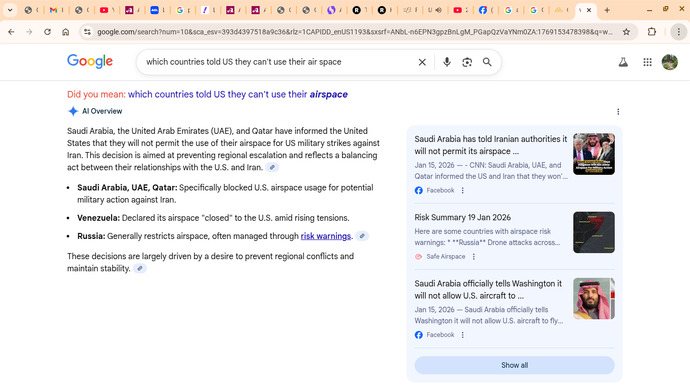Click the 'Venezuela:' bullet heading
This screenshot has width=690, height=388.
click(98, 218)
